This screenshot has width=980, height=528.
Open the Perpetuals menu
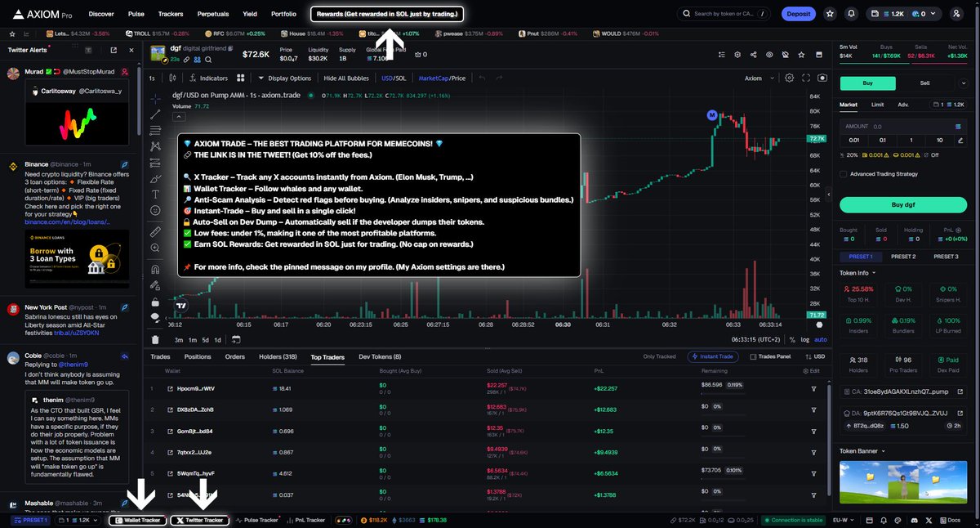(x=212, y=14)
